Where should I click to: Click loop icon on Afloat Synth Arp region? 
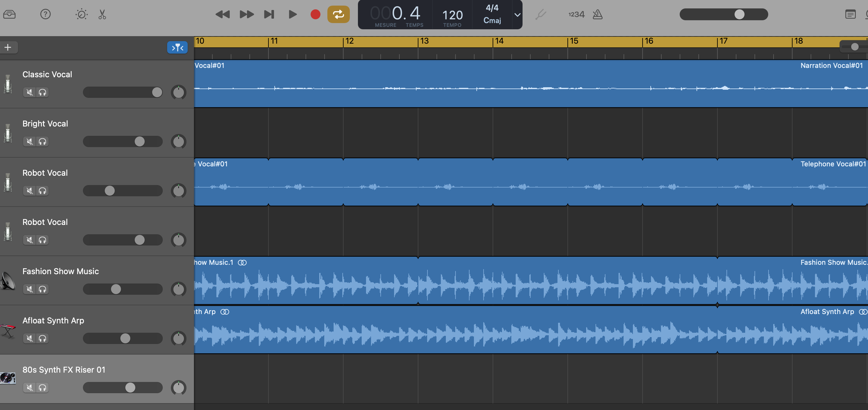225,312
